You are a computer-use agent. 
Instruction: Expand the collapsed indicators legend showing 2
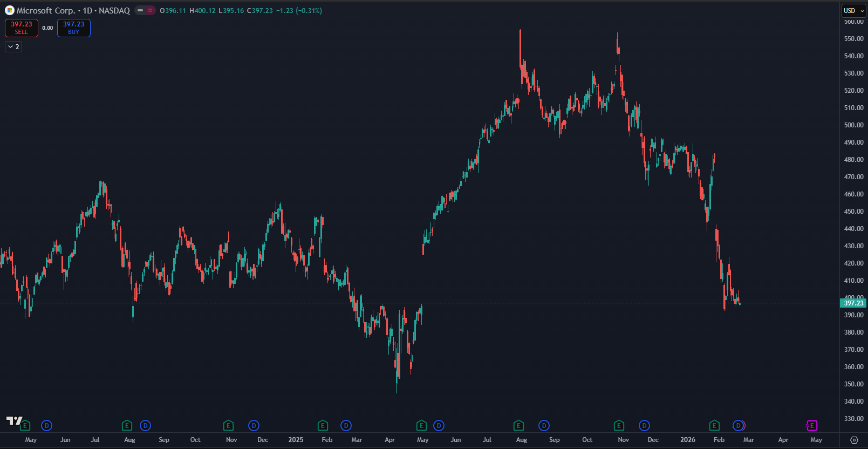[13, 47]
